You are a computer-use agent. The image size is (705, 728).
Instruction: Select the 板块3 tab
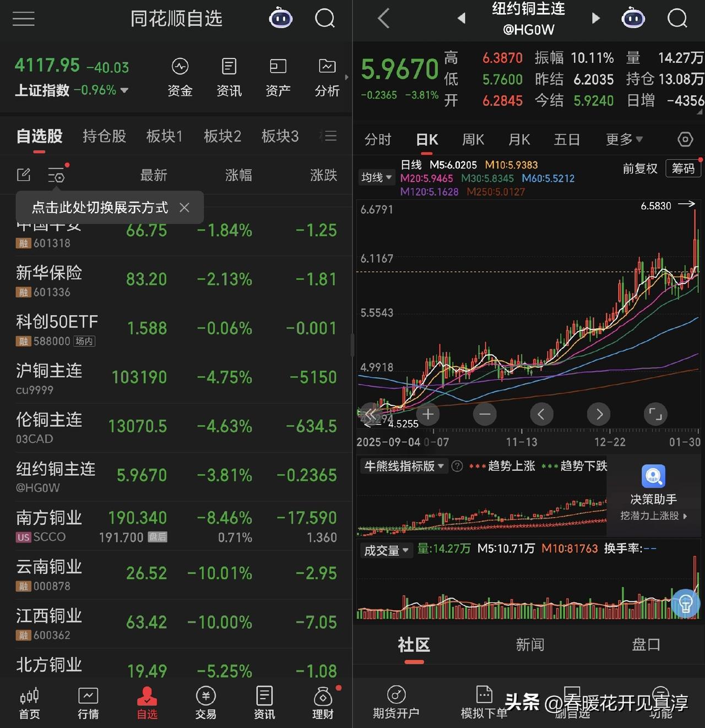(x=280, y=136)
